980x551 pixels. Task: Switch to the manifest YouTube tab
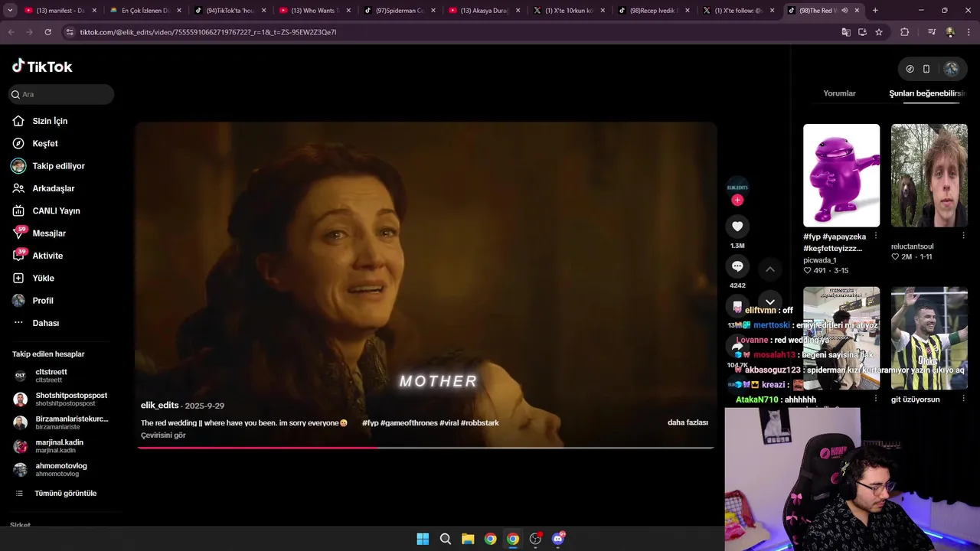[x=60, y=10]
